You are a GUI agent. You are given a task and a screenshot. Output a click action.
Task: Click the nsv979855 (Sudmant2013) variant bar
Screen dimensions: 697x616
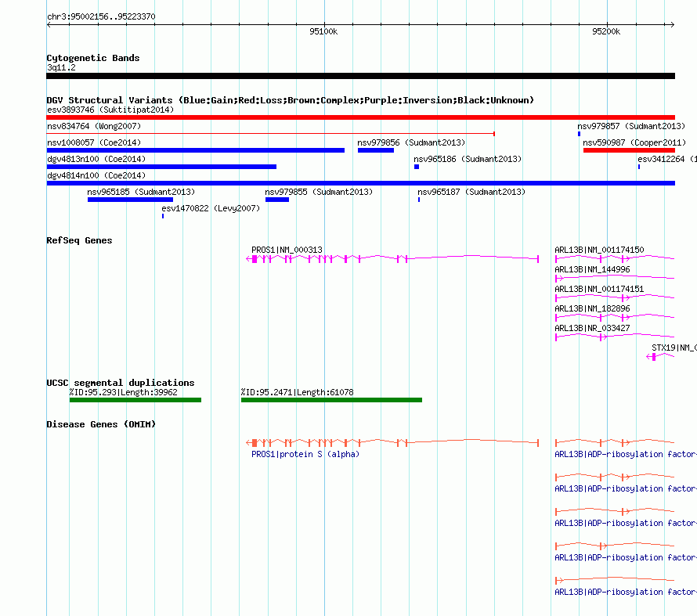[277, 200]
